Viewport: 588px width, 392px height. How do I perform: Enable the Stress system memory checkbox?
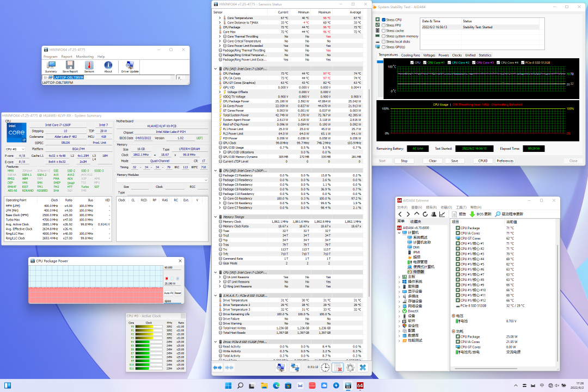tap(384, 36)
